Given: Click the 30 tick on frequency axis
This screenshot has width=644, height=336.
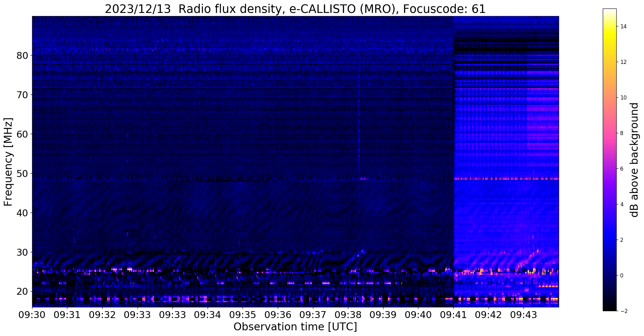Looking at the screenshot, I should 23,252.
